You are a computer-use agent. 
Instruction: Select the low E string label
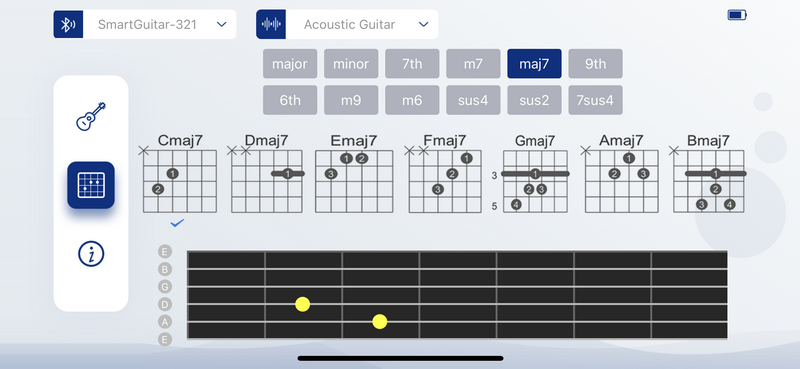165,339
